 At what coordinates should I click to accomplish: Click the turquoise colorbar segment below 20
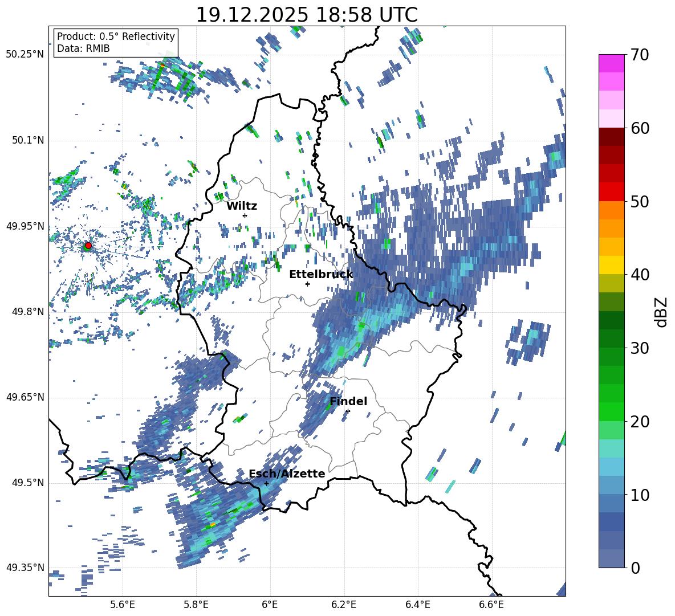612,448
